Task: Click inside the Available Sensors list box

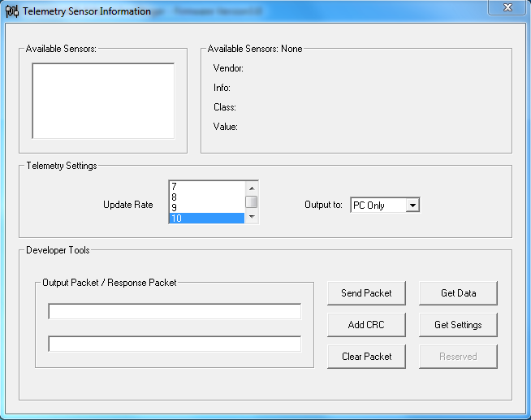Action: (x=103, y=101)
